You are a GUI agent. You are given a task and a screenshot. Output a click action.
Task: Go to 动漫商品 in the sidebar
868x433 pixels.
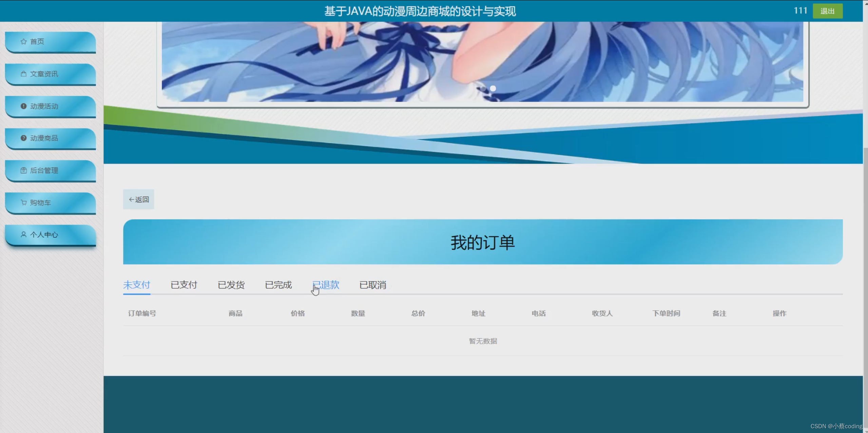coord(51,139)
